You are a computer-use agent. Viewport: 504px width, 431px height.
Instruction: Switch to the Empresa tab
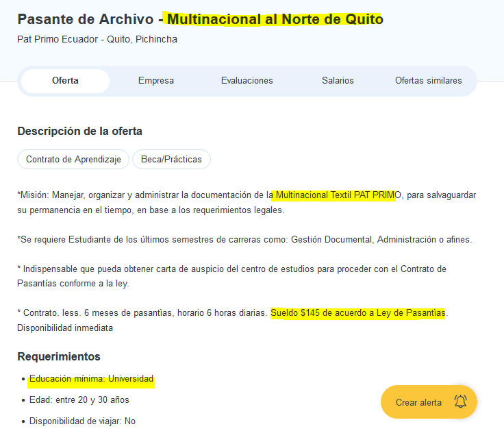tap(156, 81)
